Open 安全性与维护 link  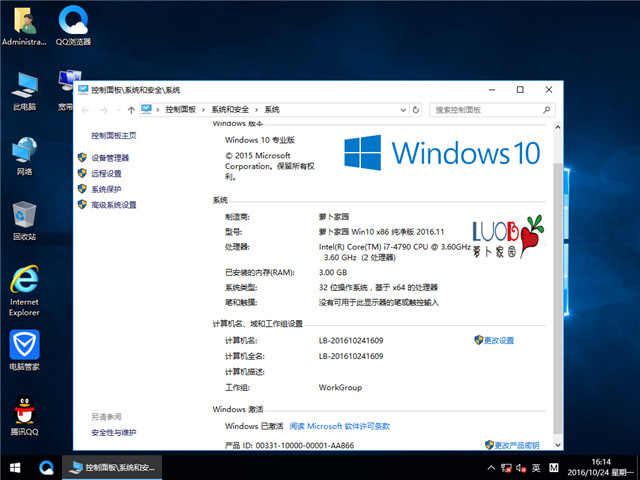[113, 432]
